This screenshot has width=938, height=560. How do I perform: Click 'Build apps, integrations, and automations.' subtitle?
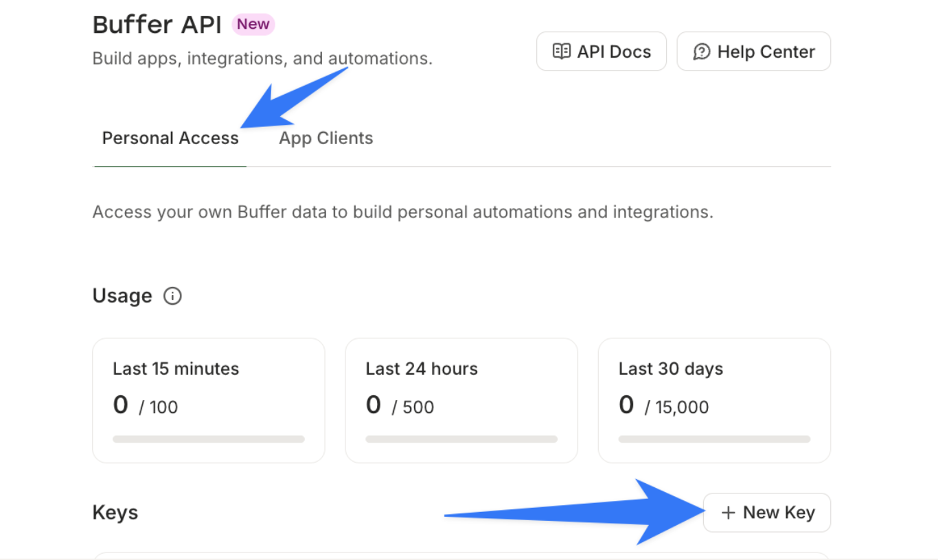tap(262, 58)
